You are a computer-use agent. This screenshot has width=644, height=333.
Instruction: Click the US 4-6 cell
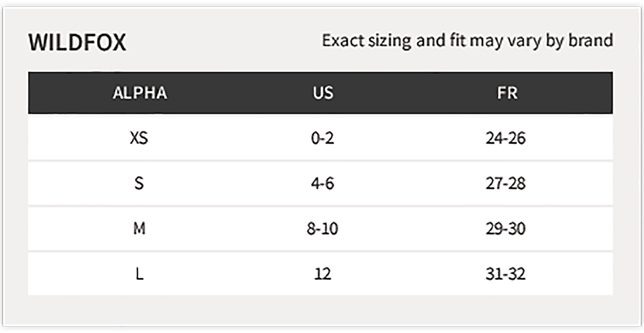322,183
